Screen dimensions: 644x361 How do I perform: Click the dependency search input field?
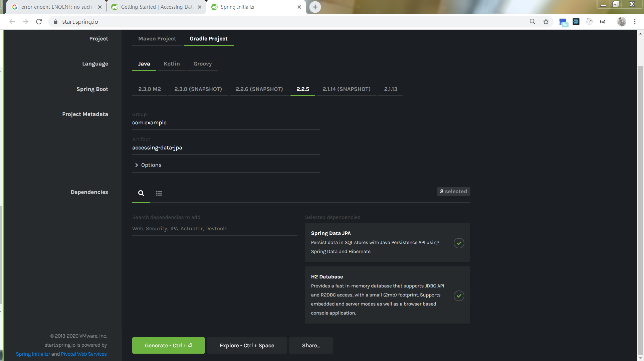pos(214,229)
